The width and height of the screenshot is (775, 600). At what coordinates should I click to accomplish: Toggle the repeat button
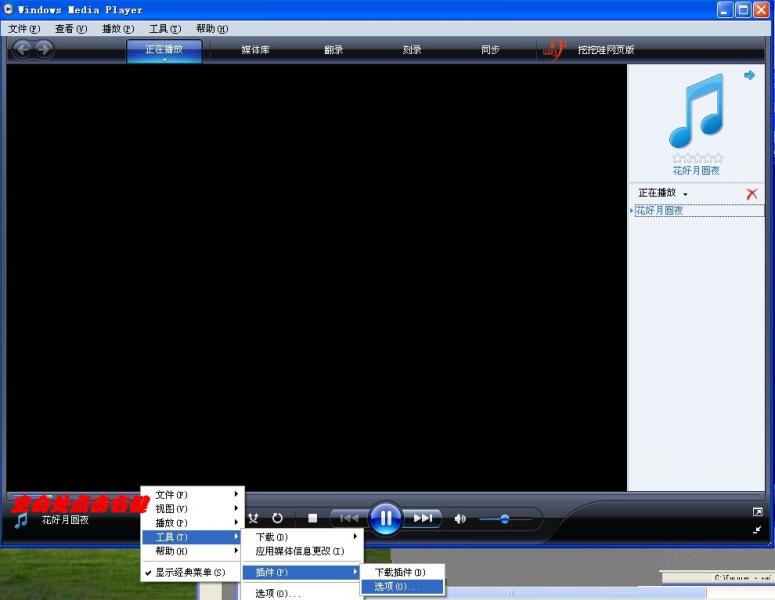point(278,518)
